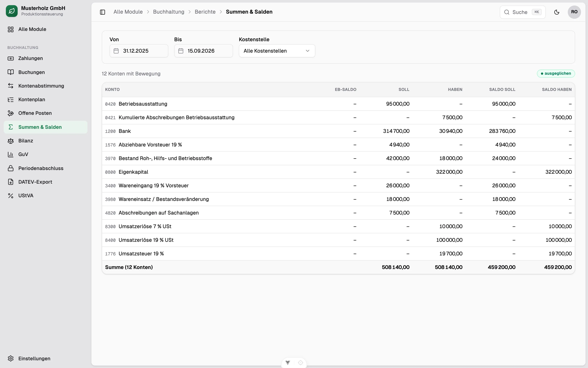
Task: Open Alle Module in the sidebar
Action: 45,29
